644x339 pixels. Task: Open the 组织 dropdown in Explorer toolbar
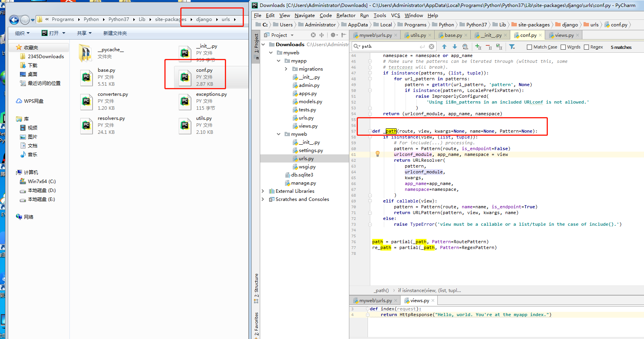coord(22,33)
